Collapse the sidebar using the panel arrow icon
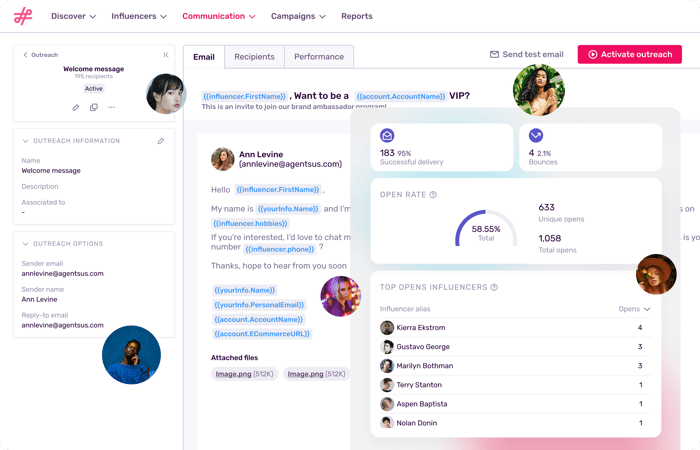The image size is (700, 450). [166, 55]
